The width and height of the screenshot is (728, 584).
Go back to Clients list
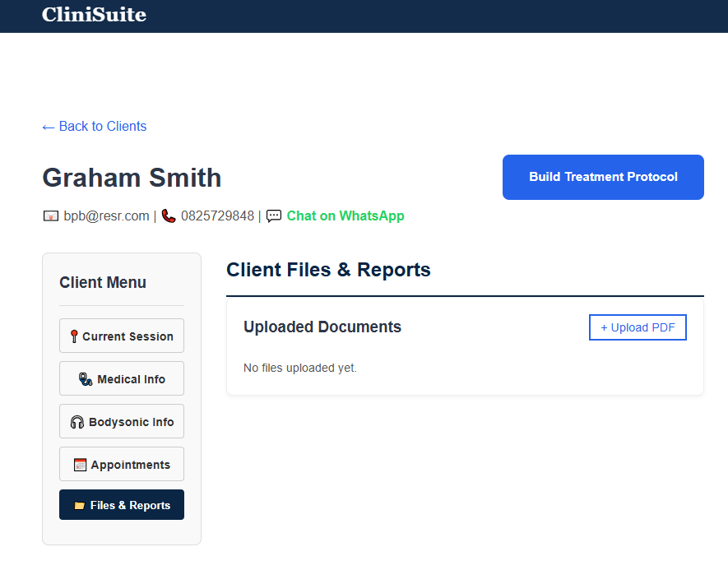click(95, 127)
